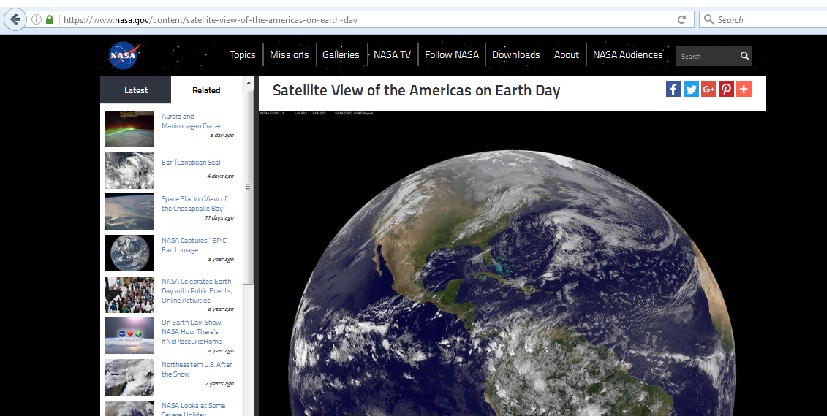Open site information circle icon
The height and width of the screenshot is (418, 827).
[x=36, y=20]
